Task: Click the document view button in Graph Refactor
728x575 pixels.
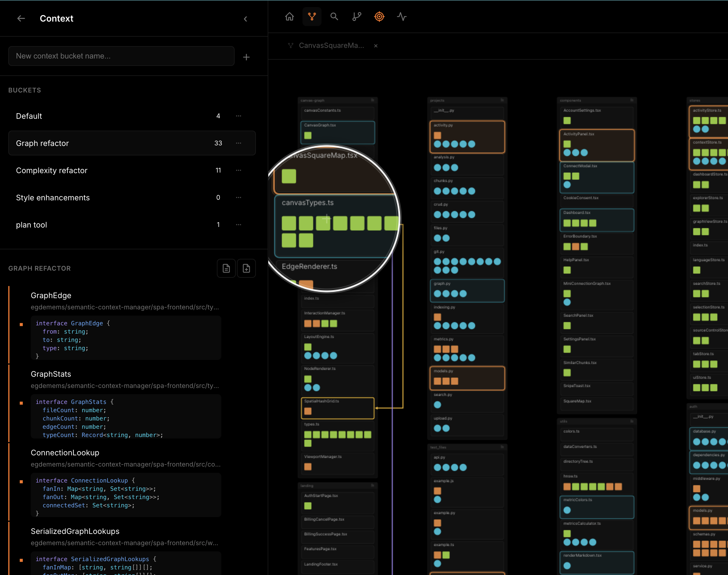Action: [x=226, y=268]
